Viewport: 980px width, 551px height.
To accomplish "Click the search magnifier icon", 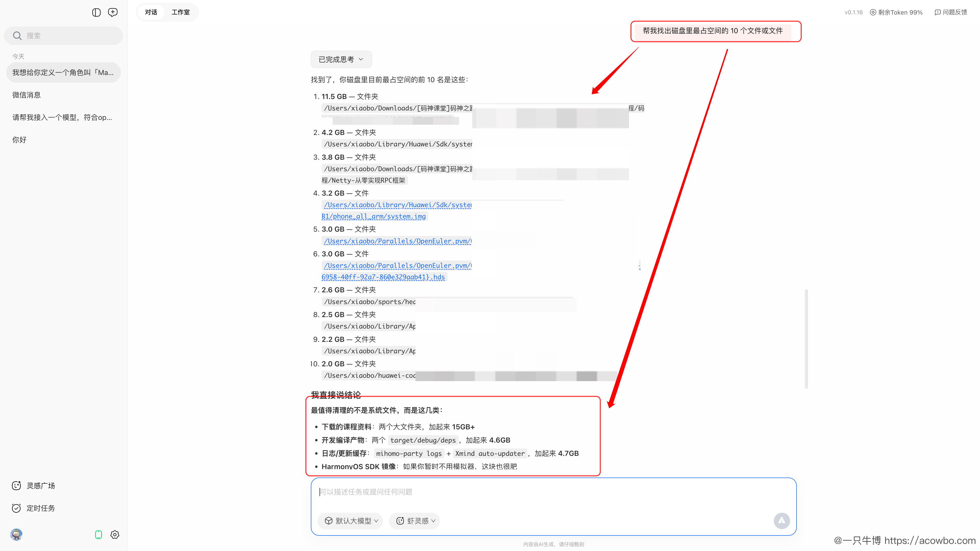I will [x=17, y=36].
